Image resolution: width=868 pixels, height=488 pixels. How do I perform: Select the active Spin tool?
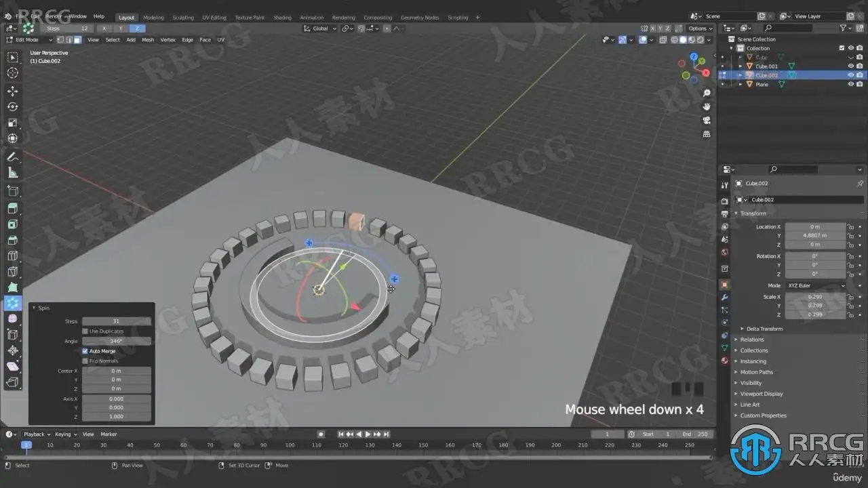coord(12,303)
